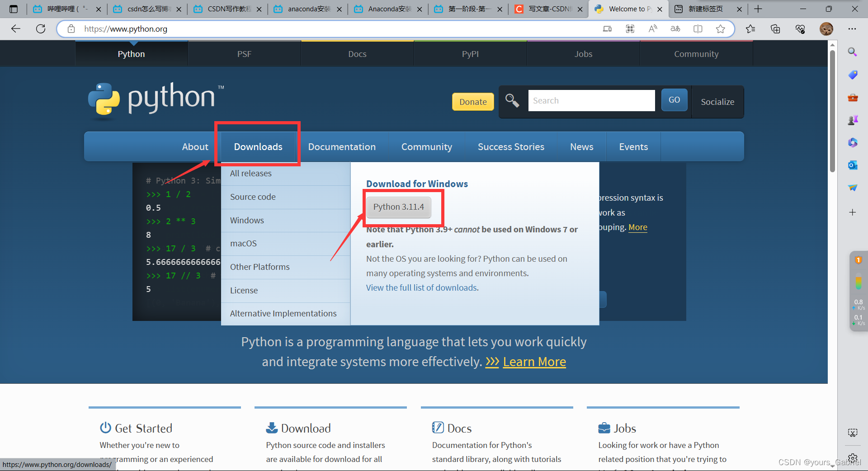Open the PyPI top navigation item
This screenshot has height=471, width=868.
click(x=470, y=54)
